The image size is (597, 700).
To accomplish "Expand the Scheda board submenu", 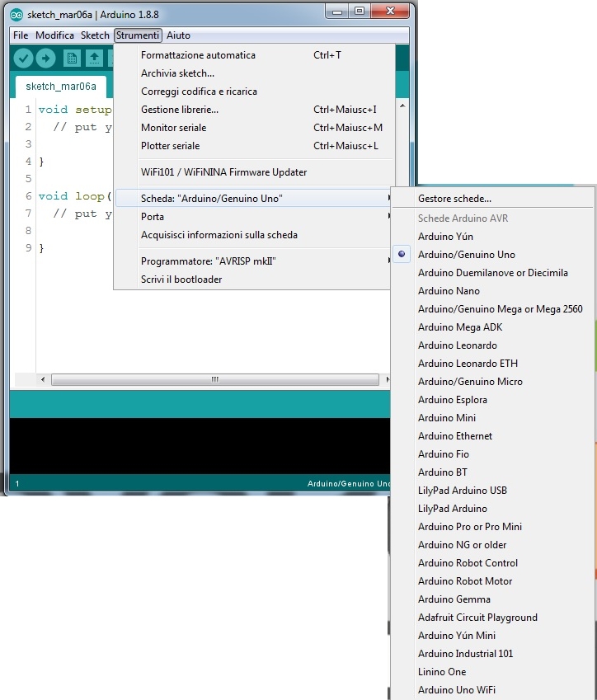I will click(253, 198).
